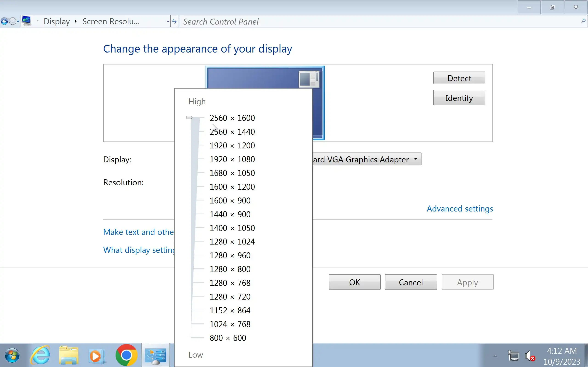The width and height of the screenshot is (588, 367).
Task: Click the resolution slider thumb at 2560 × 1600
Action: 189,118
